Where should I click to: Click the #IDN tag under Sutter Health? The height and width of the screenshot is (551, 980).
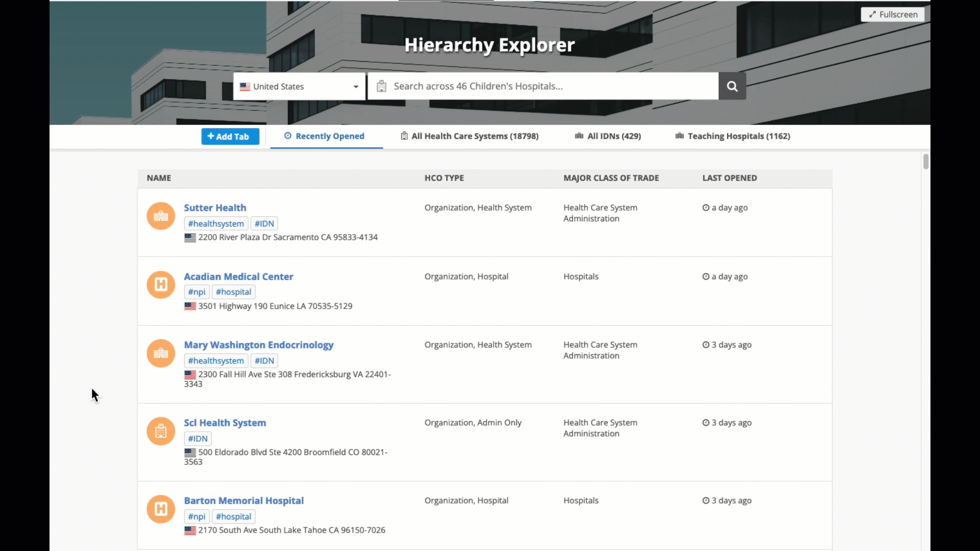click(264, 223)
